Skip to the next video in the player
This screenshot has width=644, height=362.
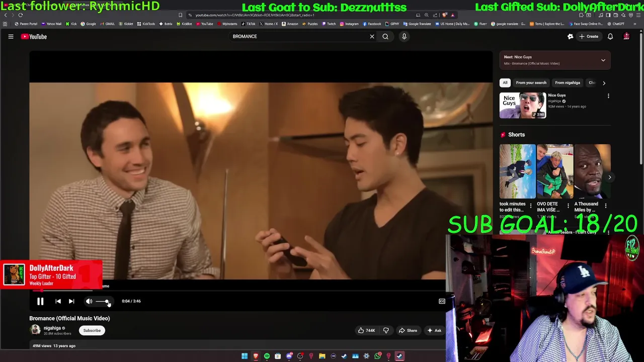71,301
